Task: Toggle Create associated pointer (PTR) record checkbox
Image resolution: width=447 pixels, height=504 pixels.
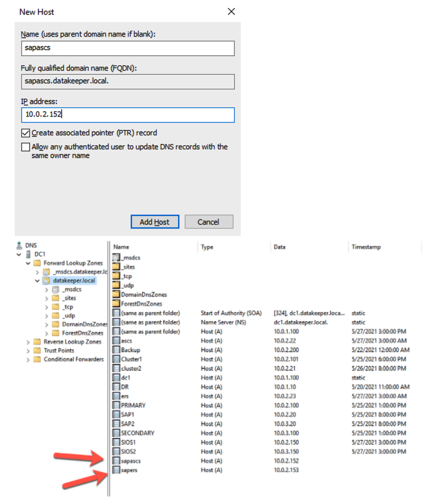Action: [x=25, y=133]
